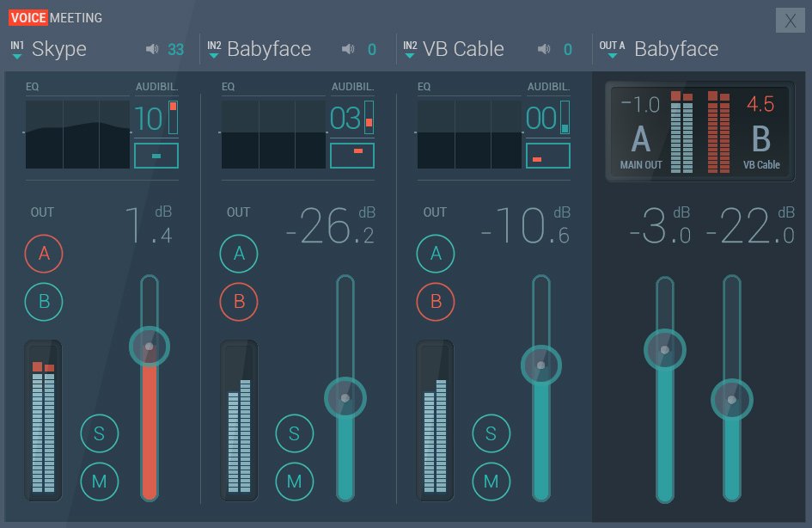Enable bus A routing on the Skype strip
This screenshot has width=812, height=528.
(43, 254)
